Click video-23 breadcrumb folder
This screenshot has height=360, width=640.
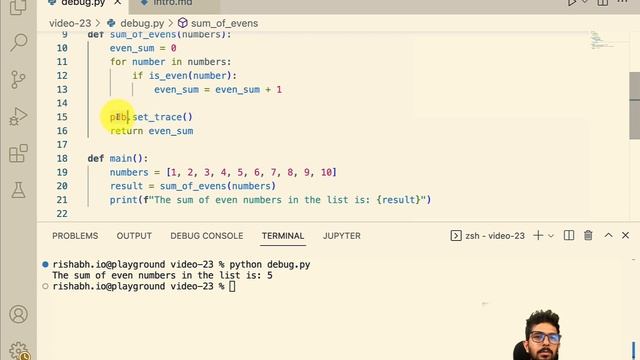click(x=70, y=23)
